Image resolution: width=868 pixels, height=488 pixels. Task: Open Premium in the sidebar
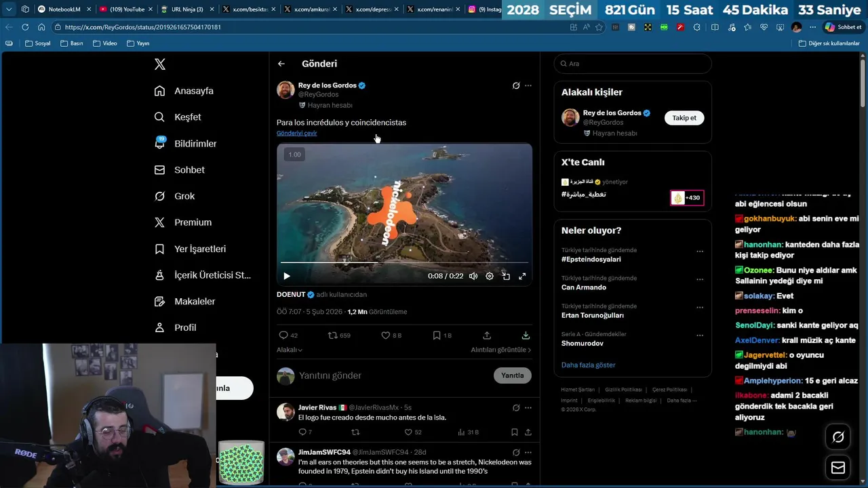(x=182, y=222)
